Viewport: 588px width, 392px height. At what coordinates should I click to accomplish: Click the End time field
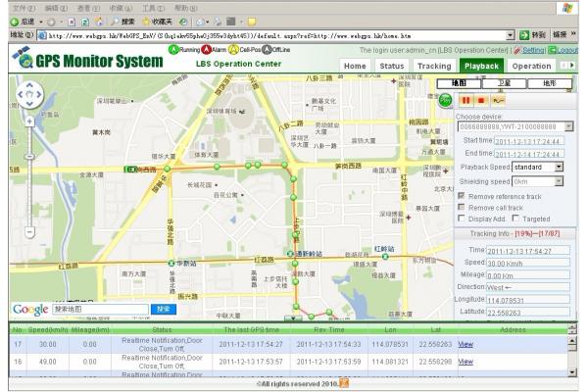coord(529,154)
